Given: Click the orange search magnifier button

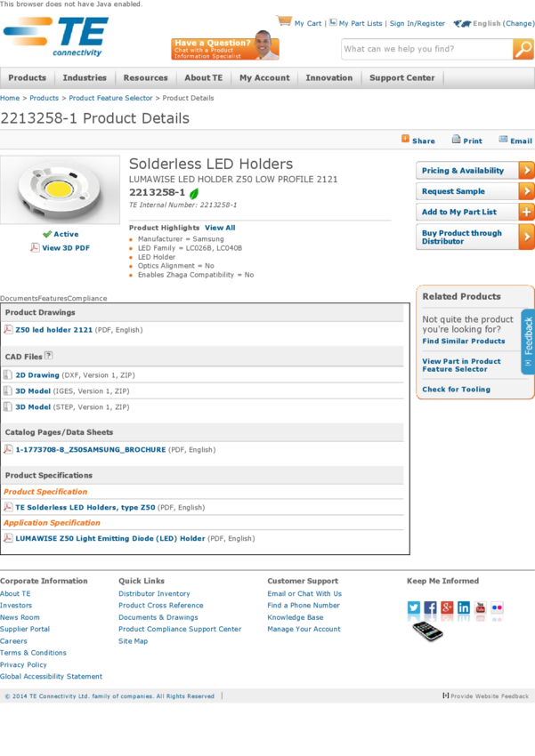Looking at the screenshot, I should click(x=523, y=49).
